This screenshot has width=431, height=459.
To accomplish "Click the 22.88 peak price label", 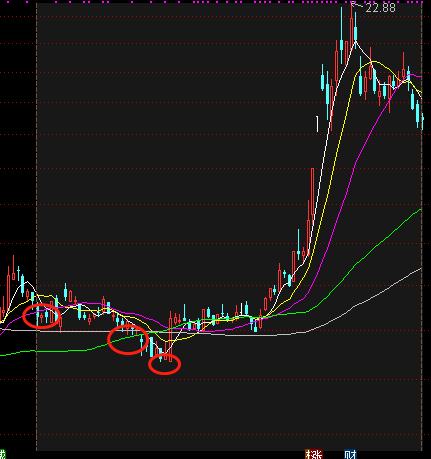I will (380, 8).
